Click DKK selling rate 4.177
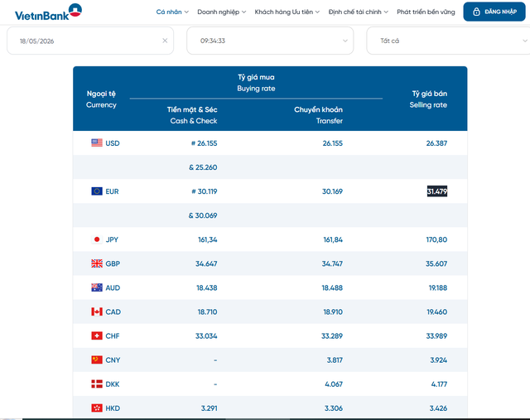Screen dimensions: 530x420 point(439,384)
